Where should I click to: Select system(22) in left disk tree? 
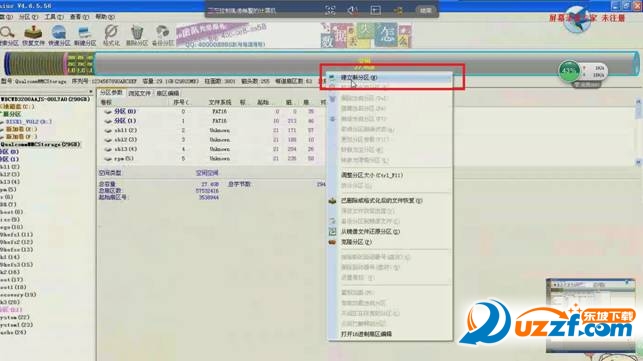(x=15, y=317)
